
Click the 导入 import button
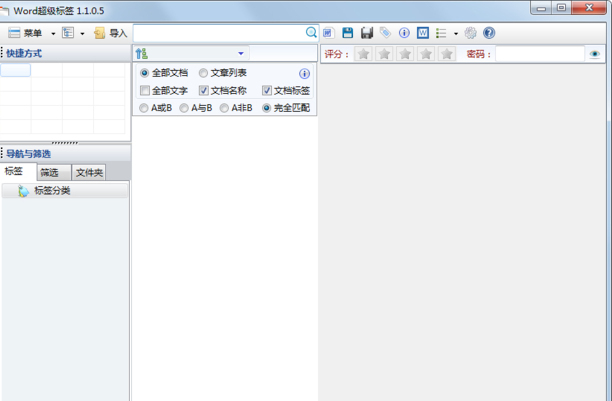[111, 33]
